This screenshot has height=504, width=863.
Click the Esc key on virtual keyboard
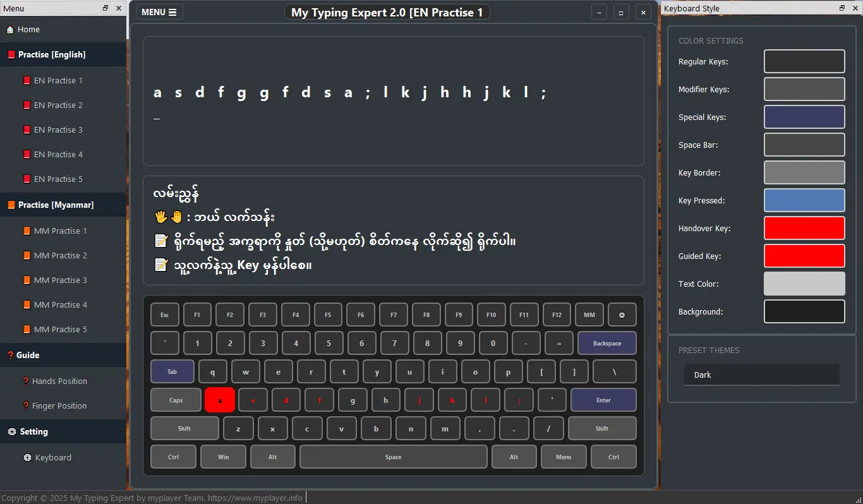point(165,315)
